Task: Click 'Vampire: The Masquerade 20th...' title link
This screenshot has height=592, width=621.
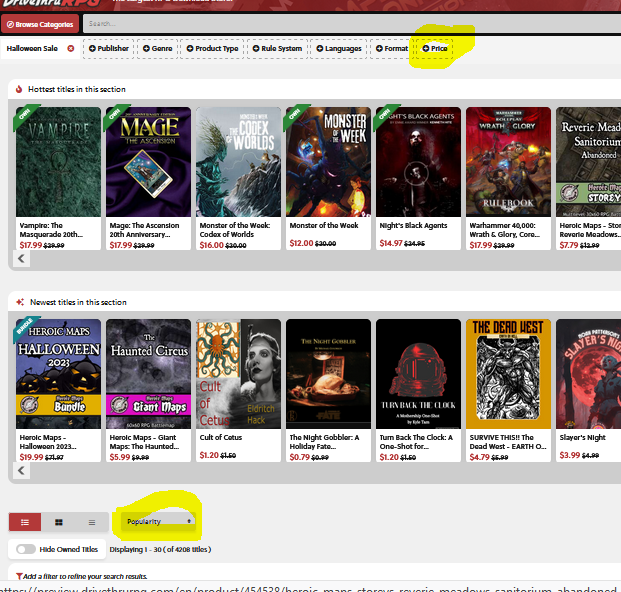Action: (x=51, y=230)
